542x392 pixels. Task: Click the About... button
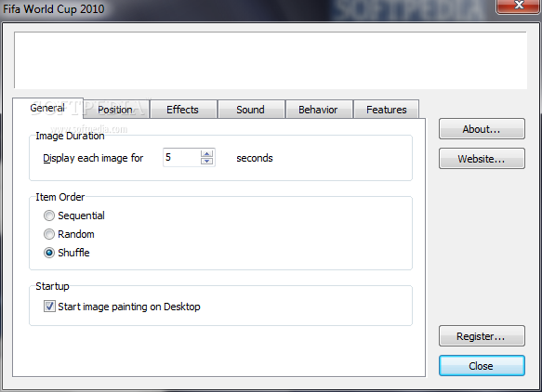(482, 129)
